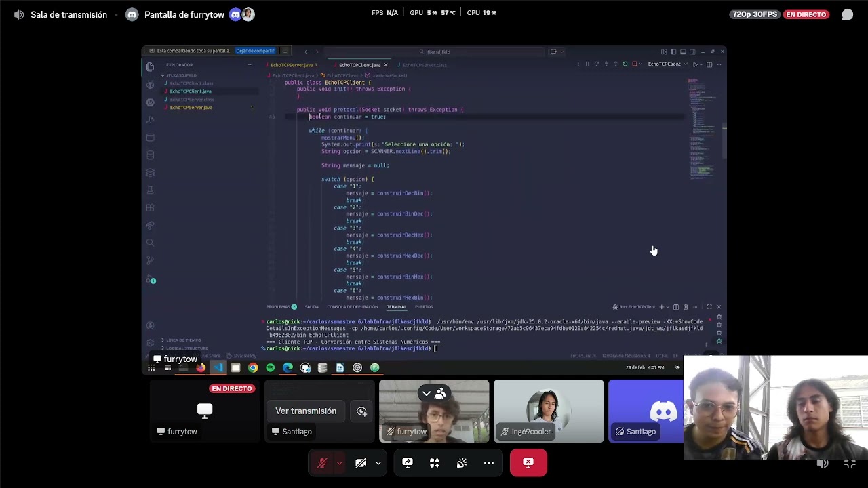Open VS Code Copilot activity bar icon
868x488 pixels.
[x=150, y=85]
